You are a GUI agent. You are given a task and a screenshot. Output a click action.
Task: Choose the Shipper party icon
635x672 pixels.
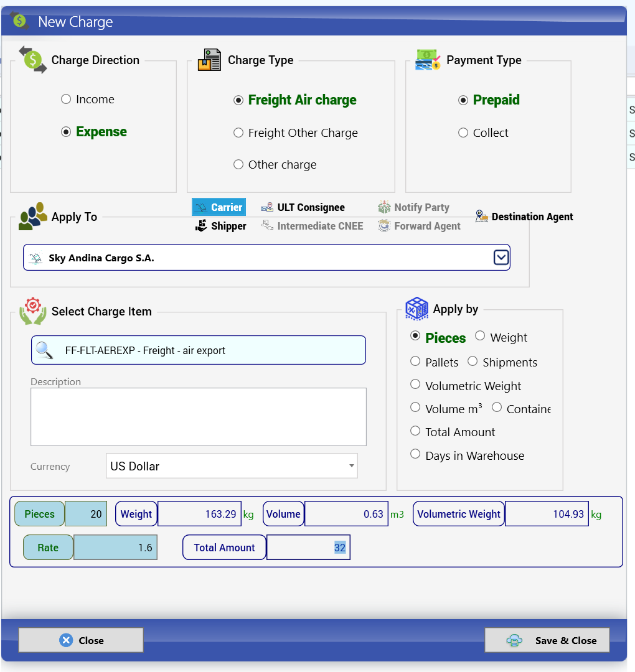click(201, 226)
